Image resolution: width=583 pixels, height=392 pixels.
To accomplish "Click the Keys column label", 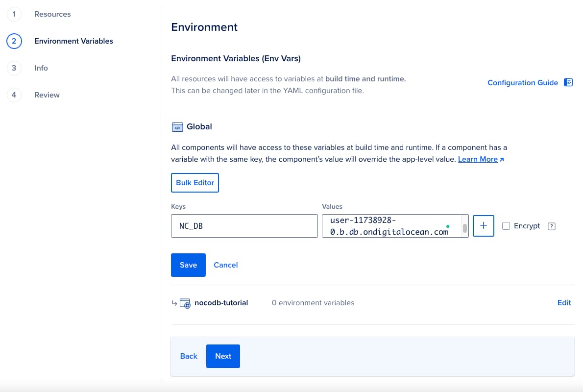I will coord(178,206).
